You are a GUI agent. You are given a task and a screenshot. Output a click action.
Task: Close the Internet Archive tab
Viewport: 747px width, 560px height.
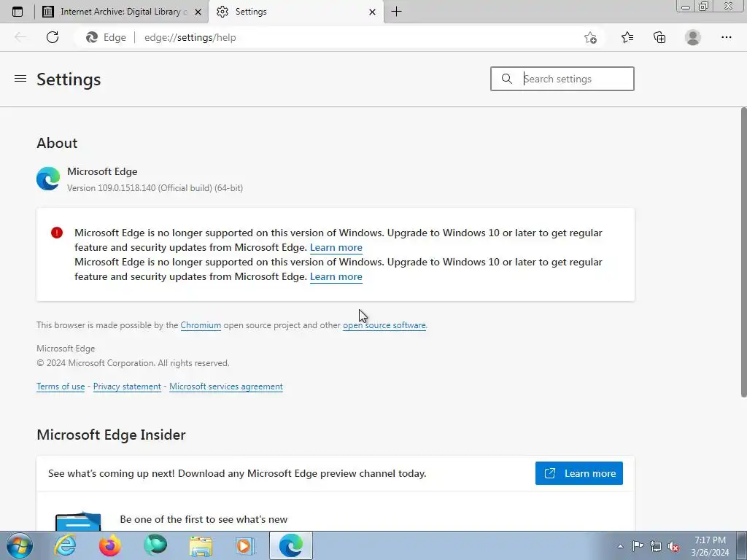pos(198,12)
